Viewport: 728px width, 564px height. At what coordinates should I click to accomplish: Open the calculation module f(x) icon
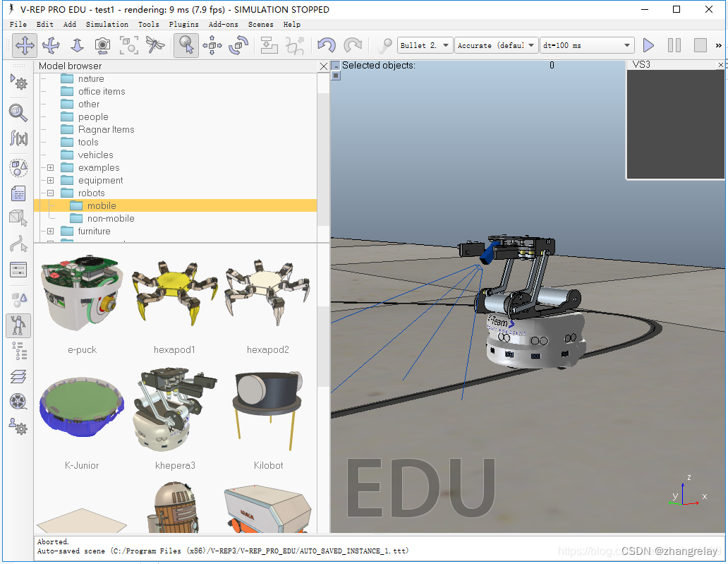tap(18, 138)
